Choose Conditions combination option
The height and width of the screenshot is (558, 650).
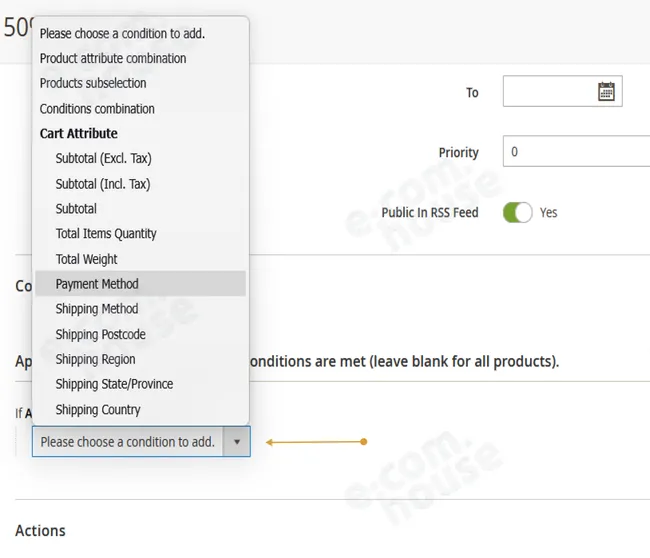click(141, 109)
